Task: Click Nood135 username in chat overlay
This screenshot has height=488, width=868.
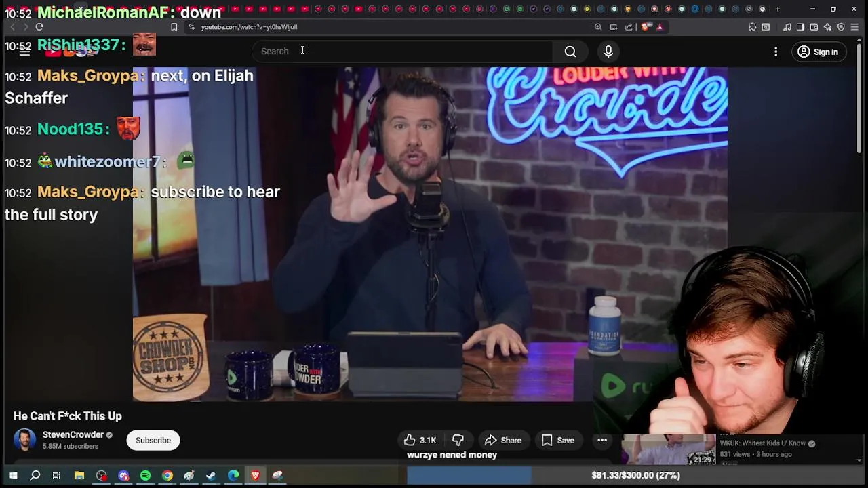Action: [71, 129]
